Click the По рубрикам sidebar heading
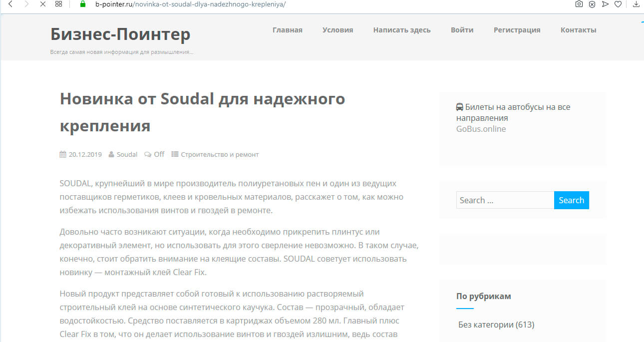This screenshot has height=342, width=644. [484, 296]
